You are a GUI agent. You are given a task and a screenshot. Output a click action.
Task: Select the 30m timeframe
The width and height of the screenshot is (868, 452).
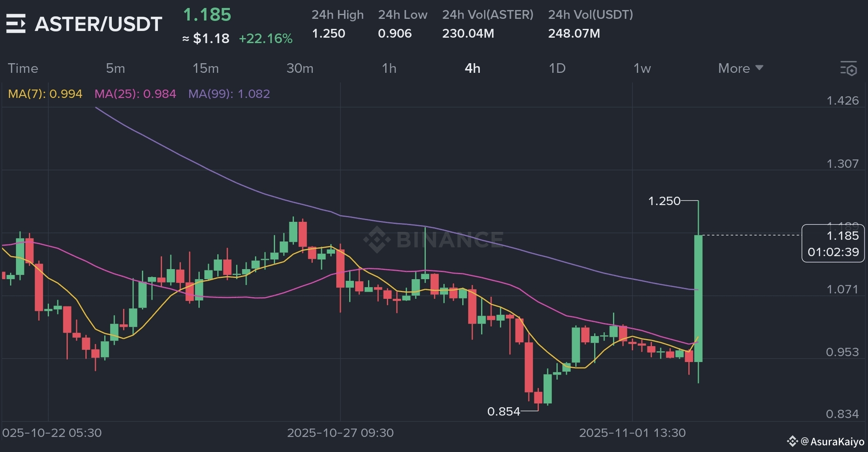299,68
